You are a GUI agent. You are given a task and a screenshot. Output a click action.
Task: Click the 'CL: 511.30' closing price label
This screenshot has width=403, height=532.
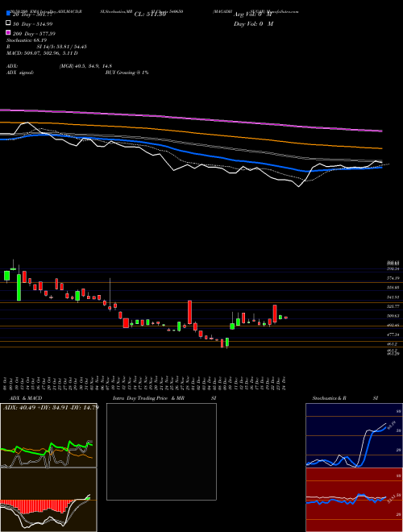pyautogui.click(x=150, y=15)
